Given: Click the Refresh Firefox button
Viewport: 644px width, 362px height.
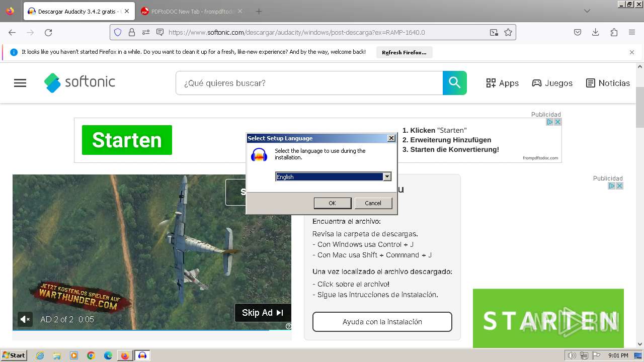Looking at the screenshot, I should 404,52.
